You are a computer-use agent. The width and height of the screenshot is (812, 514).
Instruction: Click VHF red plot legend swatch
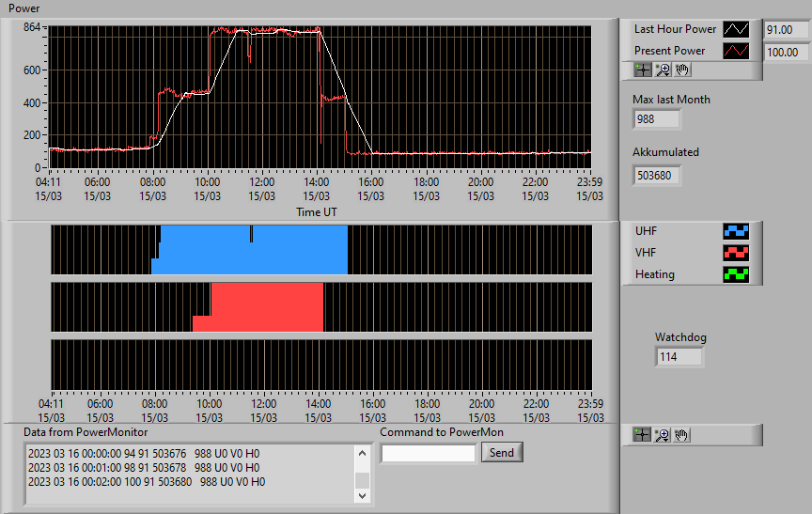tap(736, 253)
